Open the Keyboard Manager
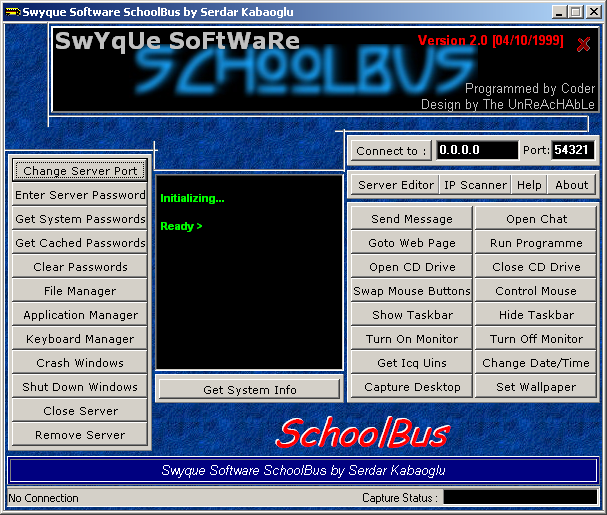Screen dimensions: 607x515 (80, 339)
